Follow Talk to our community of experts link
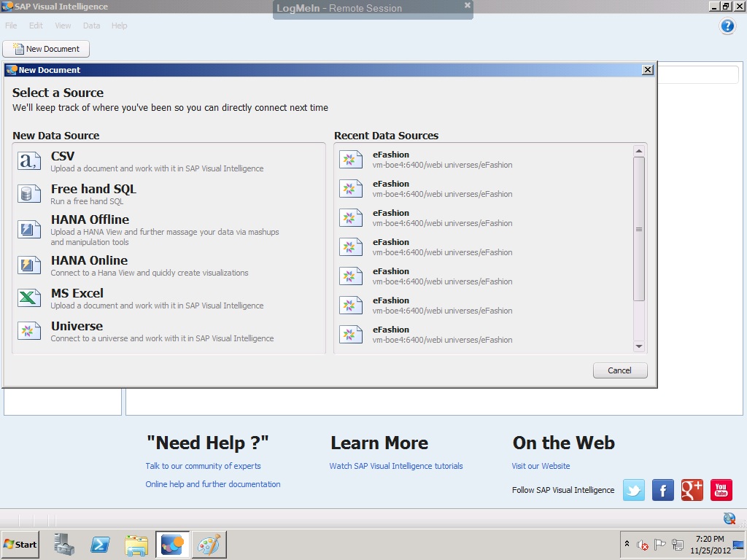 click(203, 466)
